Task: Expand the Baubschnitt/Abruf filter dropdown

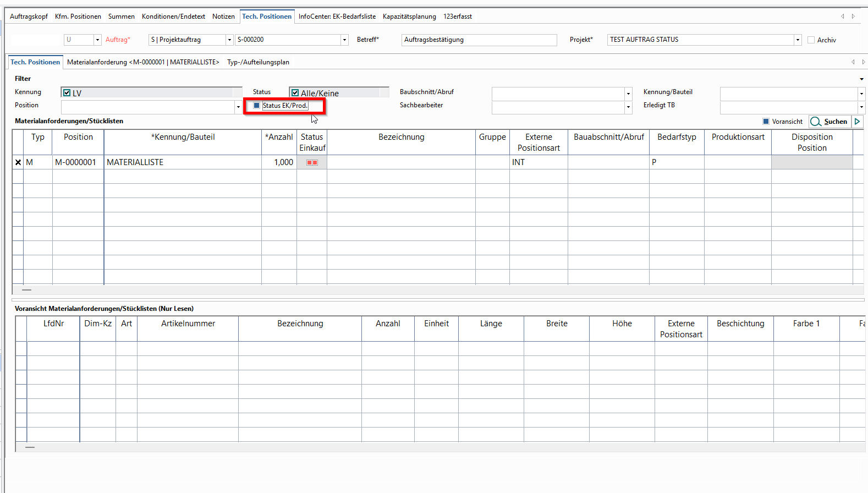Action: pos(628,94)
